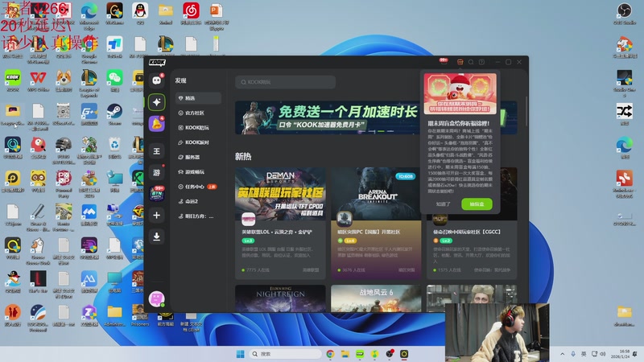Open the KOOK酷玩 category
644x362 pixels.
[x=198, y=128]
